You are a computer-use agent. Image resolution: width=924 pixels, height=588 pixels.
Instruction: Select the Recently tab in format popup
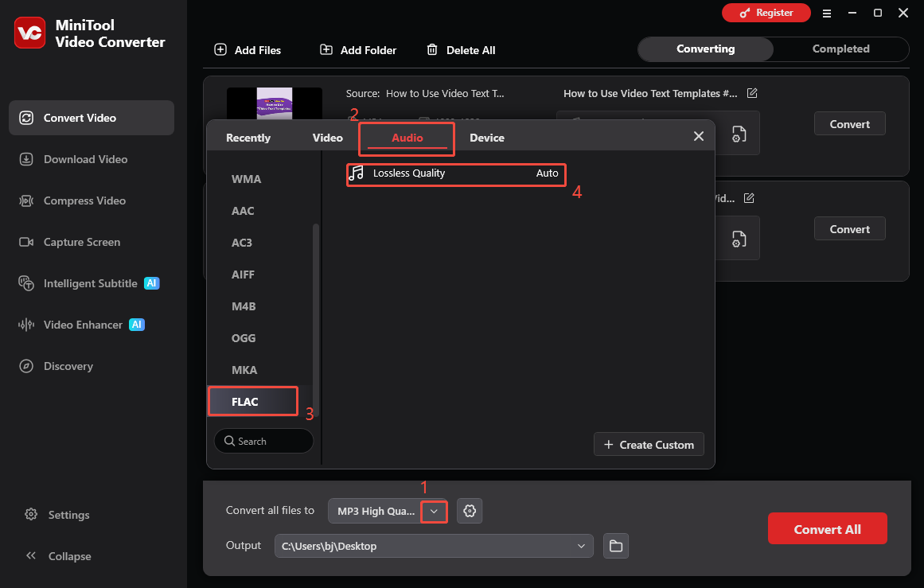pos(248,138)
